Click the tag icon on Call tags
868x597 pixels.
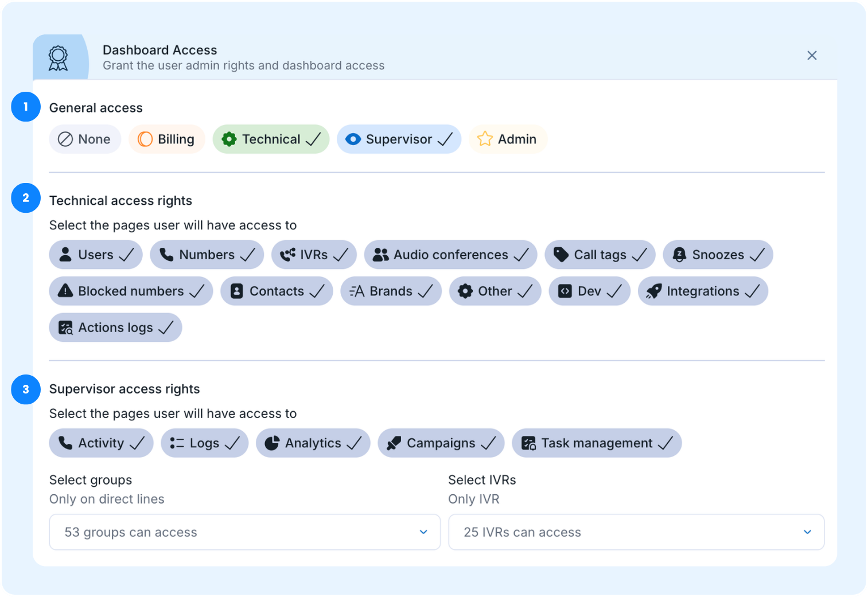tap(560, 255)
